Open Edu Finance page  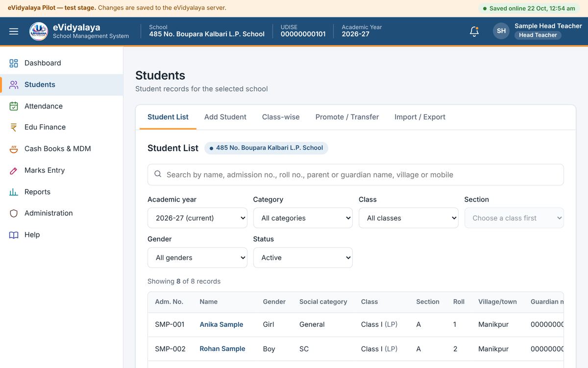coord(61,127)
